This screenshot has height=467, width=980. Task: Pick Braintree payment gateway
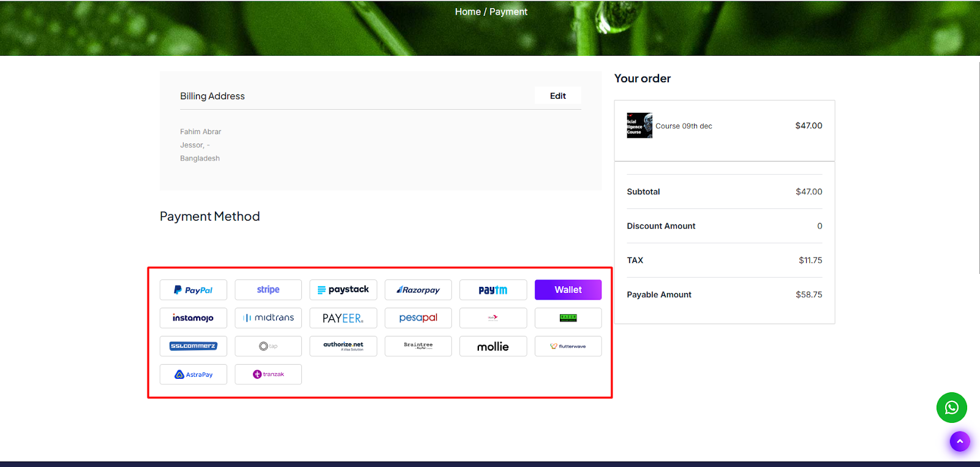click(x=418, y=346)
